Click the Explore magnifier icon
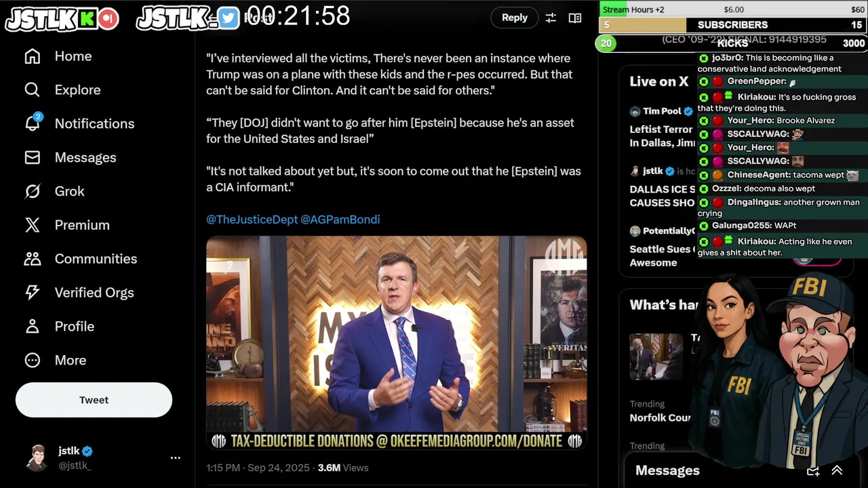Viewport: 868px width, 488px height. tap(33, 90)
